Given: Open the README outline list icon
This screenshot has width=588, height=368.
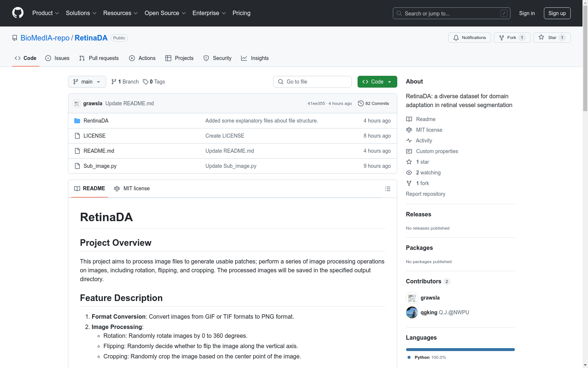Looking at the screenshot, I should point(387,189).
